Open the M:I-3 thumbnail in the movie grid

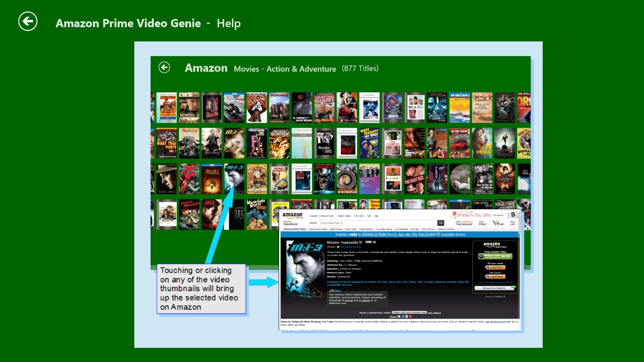(x=234, y=179)
